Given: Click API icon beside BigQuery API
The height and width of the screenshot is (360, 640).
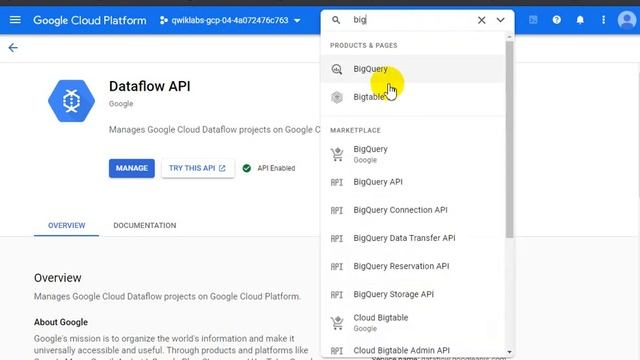Looking at the screenshot, I should point(337,182).
